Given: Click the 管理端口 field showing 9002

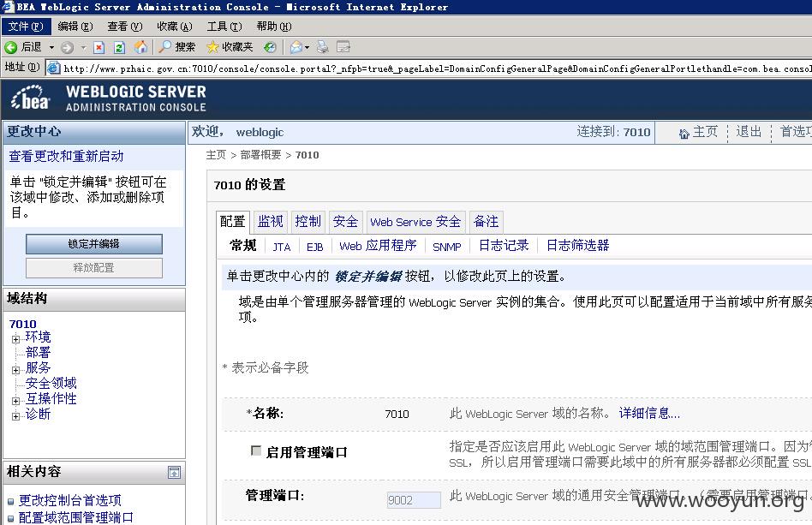Looking at the screenshot, I should click(x=414, y=500).
